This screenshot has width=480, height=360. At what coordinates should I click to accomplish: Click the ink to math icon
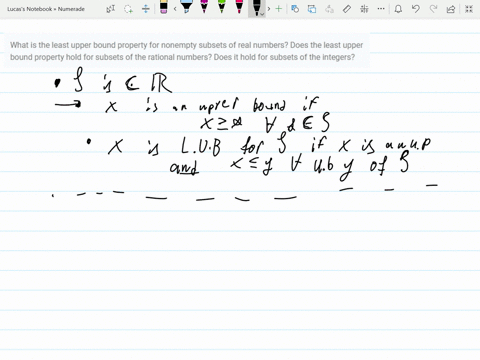pos(329,9)
